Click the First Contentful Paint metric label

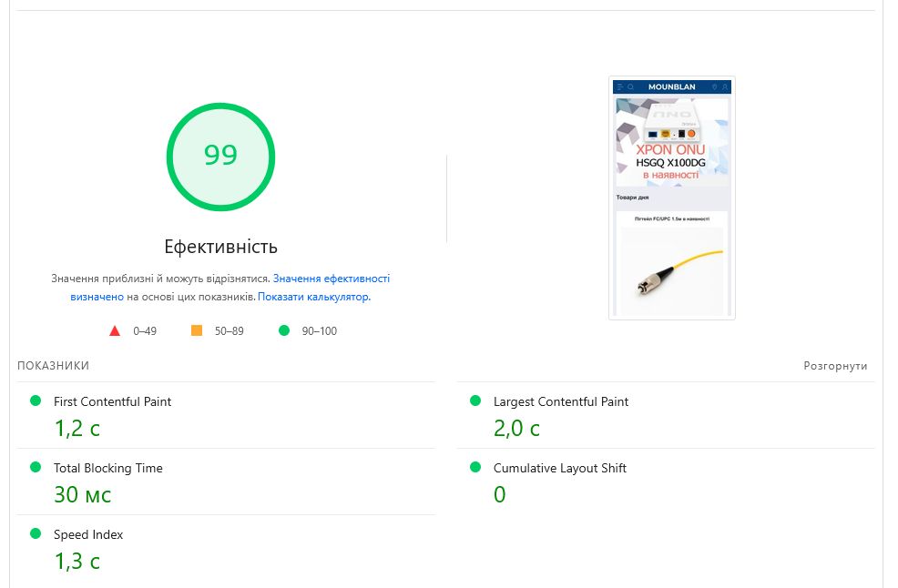(112, 402)
